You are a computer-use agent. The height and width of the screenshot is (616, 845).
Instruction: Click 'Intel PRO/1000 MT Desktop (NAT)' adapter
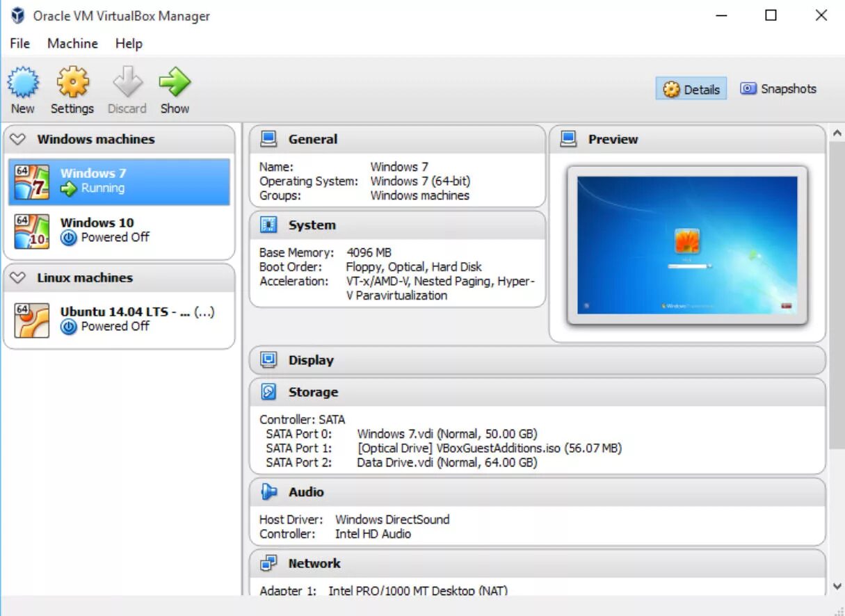[418, 591]
